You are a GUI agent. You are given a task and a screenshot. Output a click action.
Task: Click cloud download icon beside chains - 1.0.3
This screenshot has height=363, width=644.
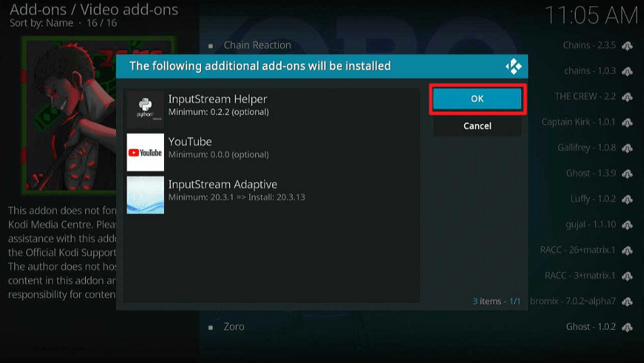[626, 72]
